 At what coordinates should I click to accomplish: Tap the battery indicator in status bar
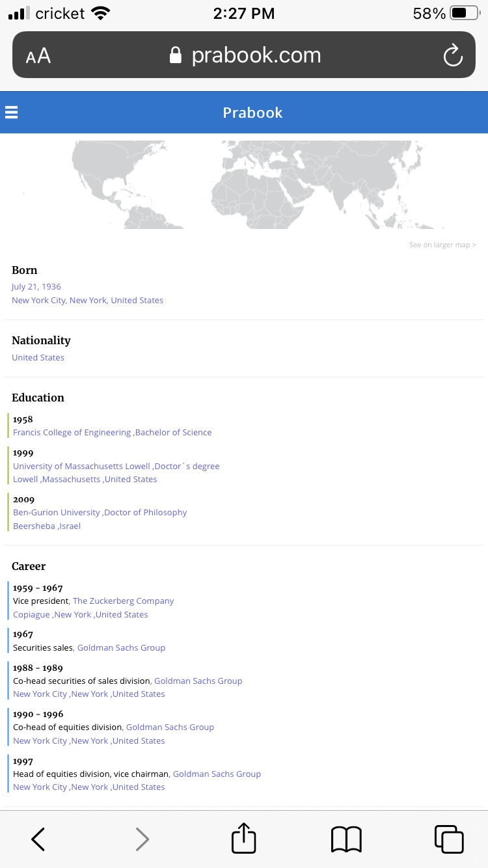[x=465, y=13]
